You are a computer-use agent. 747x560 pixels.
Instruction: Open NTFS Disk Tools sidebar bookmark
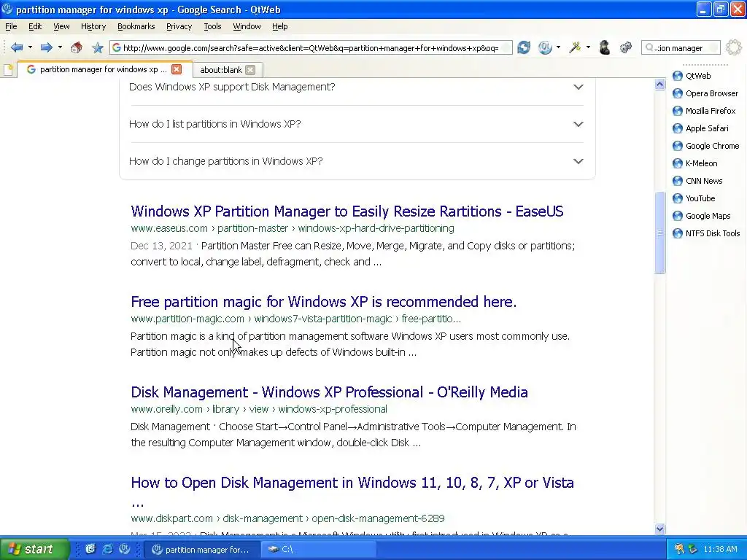click(x=706, y=233)
